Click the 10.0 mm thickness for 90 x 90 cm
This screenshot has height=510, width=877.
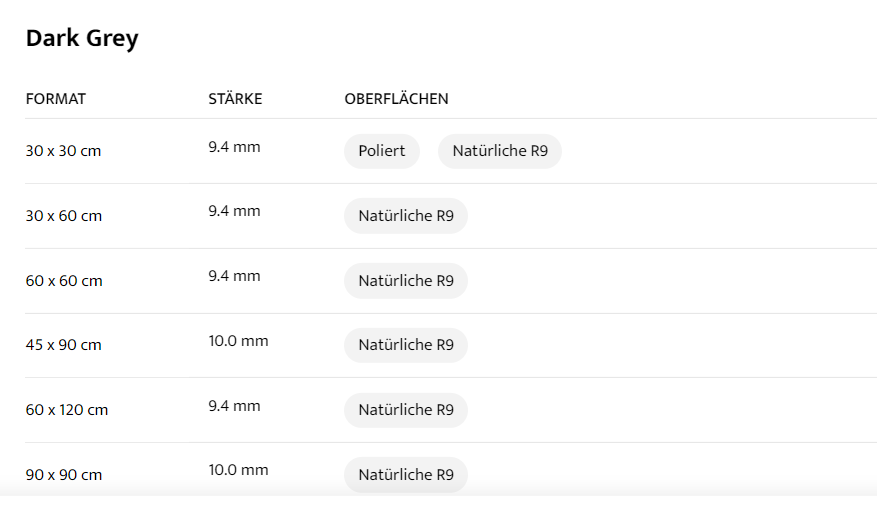238,470
